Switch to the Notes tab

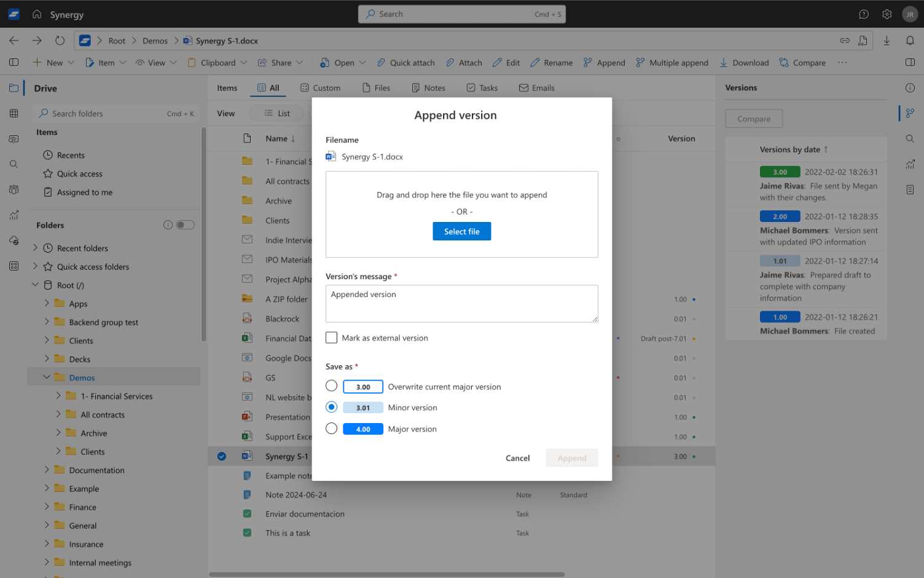pyautogui.click(x=428, y=88)
